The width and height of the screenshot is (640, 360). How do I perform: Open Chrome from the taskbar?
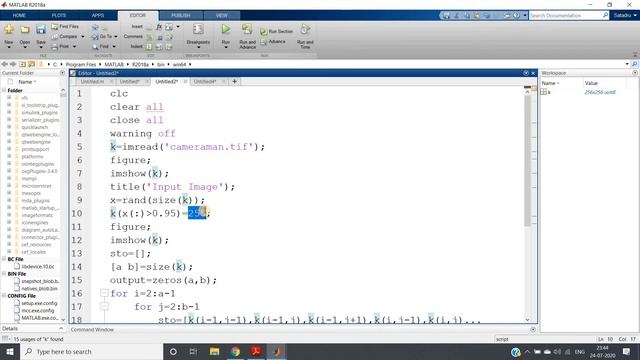tap(235, 351)
